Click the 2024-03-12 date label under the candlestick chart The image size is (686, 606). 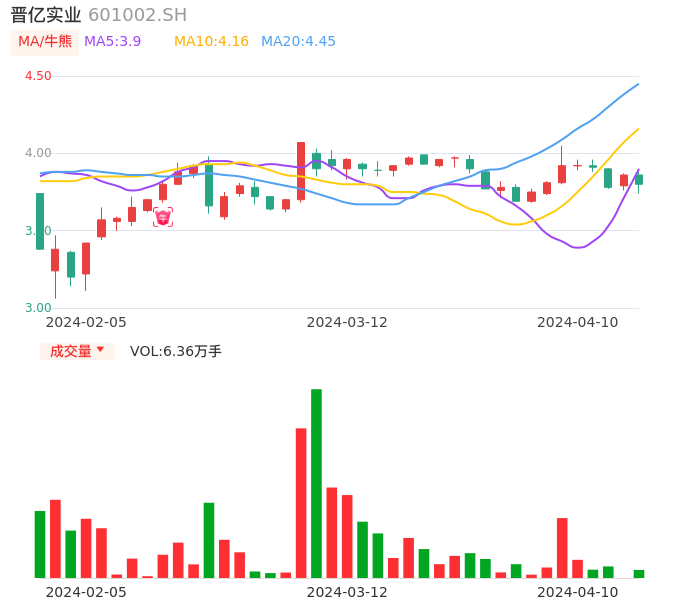coord(346,322)
